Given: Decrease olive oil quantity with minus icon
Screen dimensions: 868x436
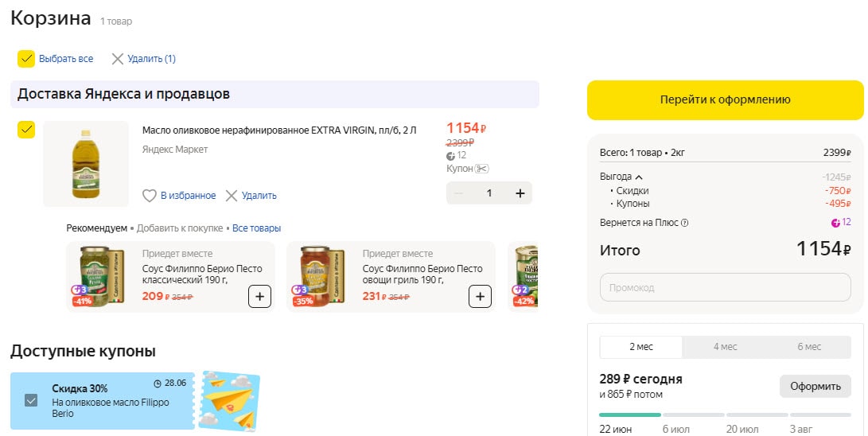Looking at the screenshot, I should click(458, 193).
